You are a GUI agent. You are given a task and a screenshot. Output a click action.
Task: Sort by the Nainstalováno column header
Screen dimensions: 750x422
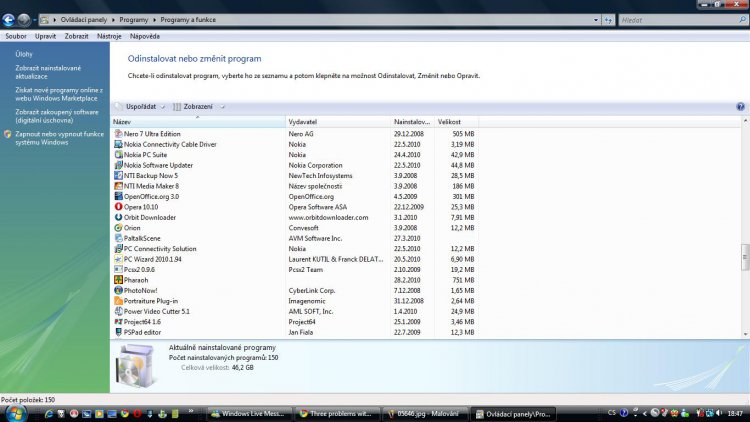coord(412,122)
